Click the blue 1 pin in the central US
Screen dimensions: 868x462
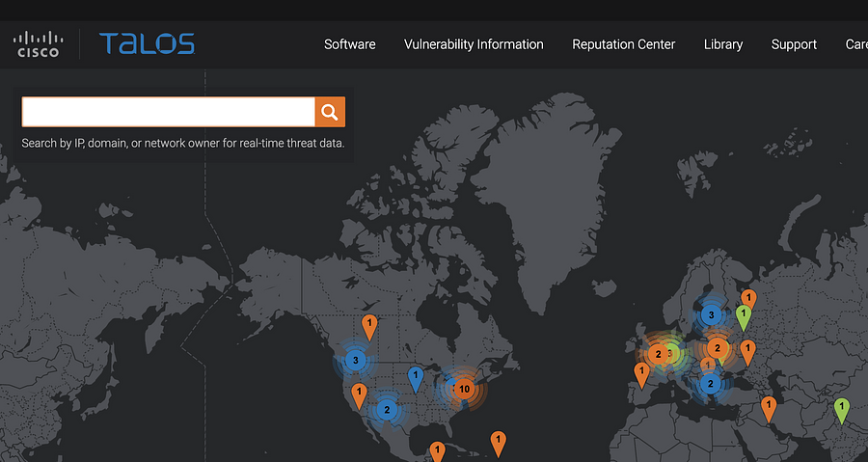tap(416, 380)
